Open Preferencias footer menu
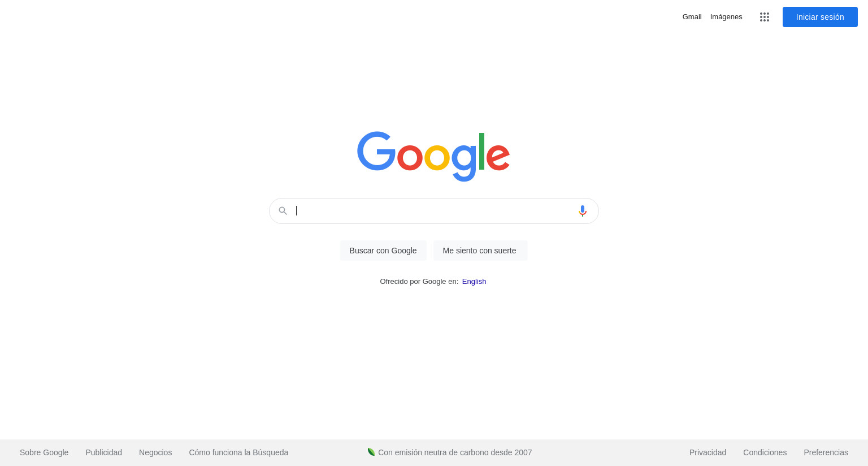The image size is (868, 466). [826, 452]
